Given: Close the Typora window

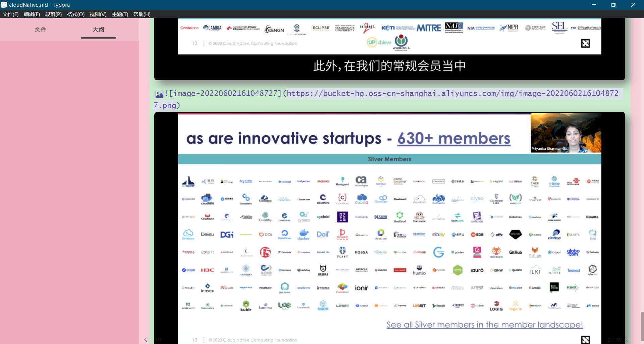Looking at the screenshot, I should (633, 5).
